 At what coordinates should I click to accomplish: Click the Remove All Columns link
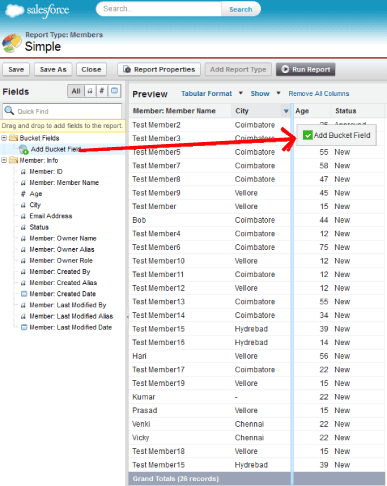click(x=319, y=94)
